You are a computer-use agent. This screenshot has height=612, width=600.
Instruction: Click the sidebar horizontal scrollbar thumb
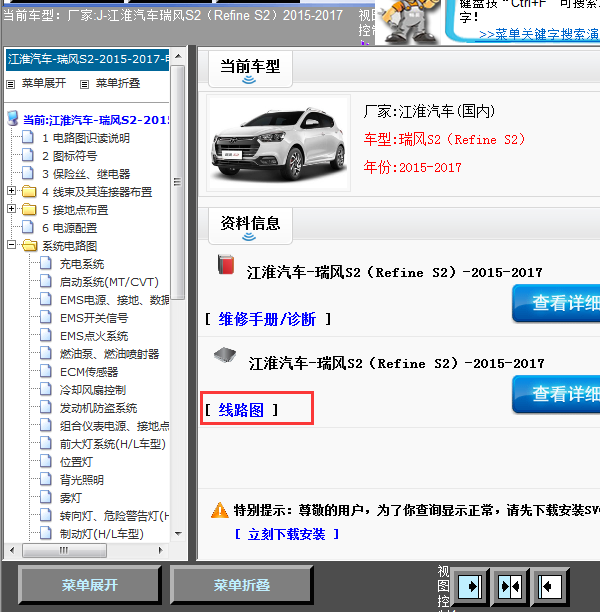[64, 551]
